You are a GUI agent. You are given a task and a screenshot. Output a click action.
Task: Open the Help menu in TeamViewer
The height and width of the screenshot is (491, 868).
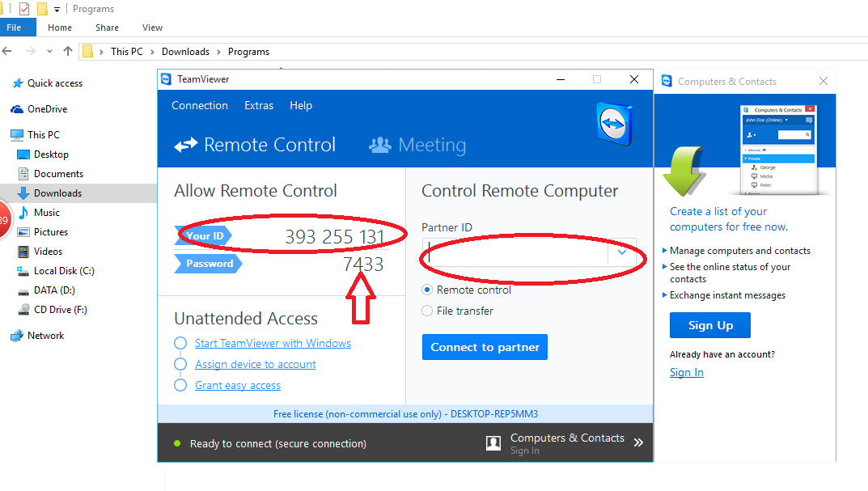click(301, 106)
